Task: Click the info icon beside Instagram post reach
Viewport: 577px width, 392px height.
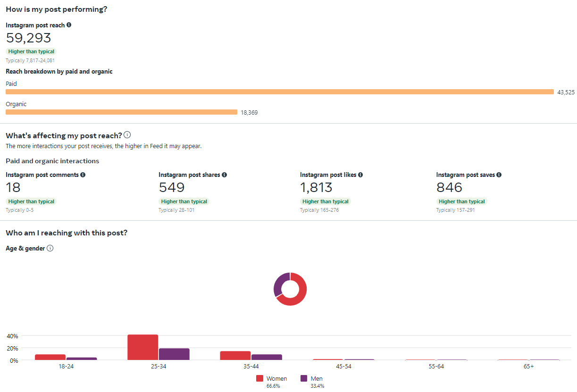Action: [x=69, y=25]
